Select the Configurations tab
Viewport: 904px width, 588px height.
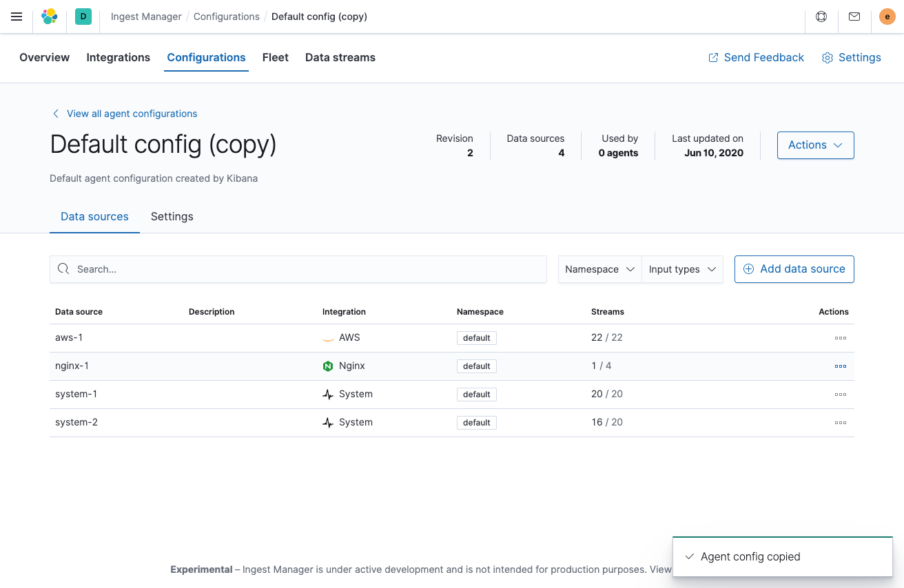click(x=206, y=58)
